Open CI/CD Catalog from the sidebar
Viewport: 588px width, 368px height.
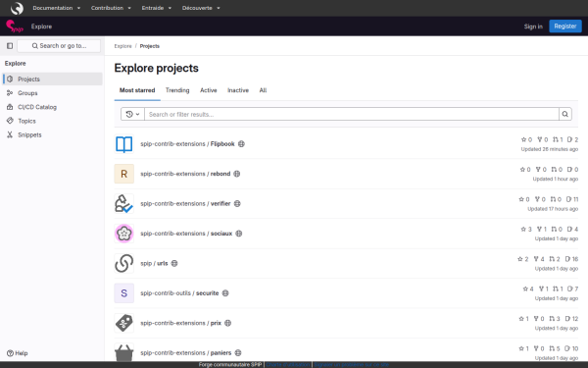click(x=53, y=107)
